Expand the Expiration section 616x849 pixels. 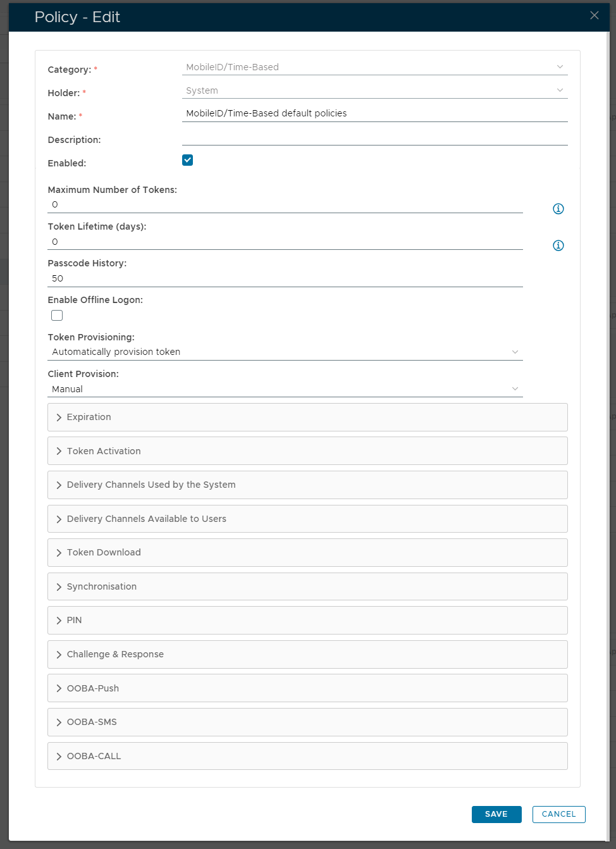[307, 418]
